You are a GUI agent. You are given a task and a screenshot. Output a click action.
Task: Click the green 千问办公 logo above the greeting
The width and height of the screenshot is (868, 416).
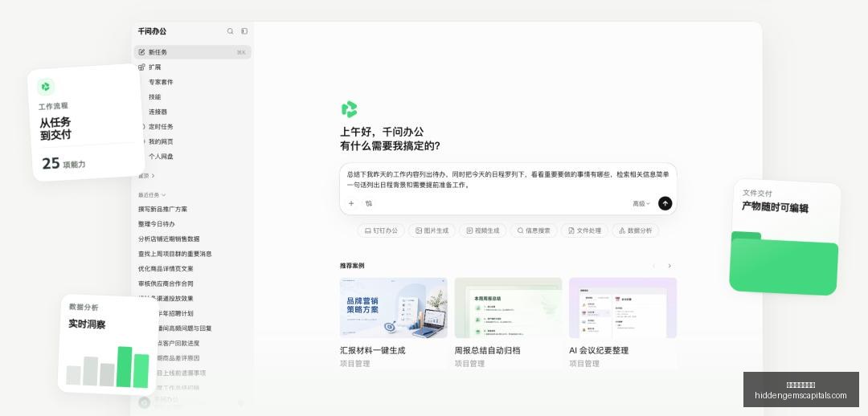pyautogui.click(x=350, y=109)
